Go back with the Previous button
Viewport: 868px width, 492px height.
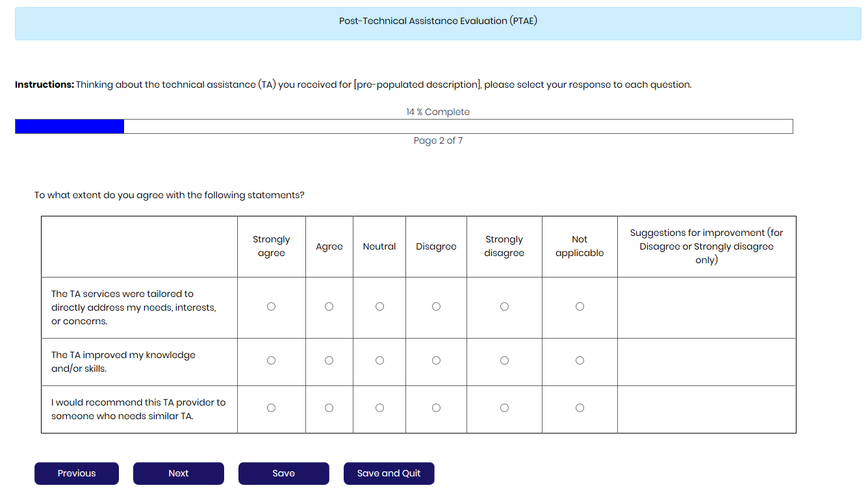pyautogui.click(x=77, y=474)
